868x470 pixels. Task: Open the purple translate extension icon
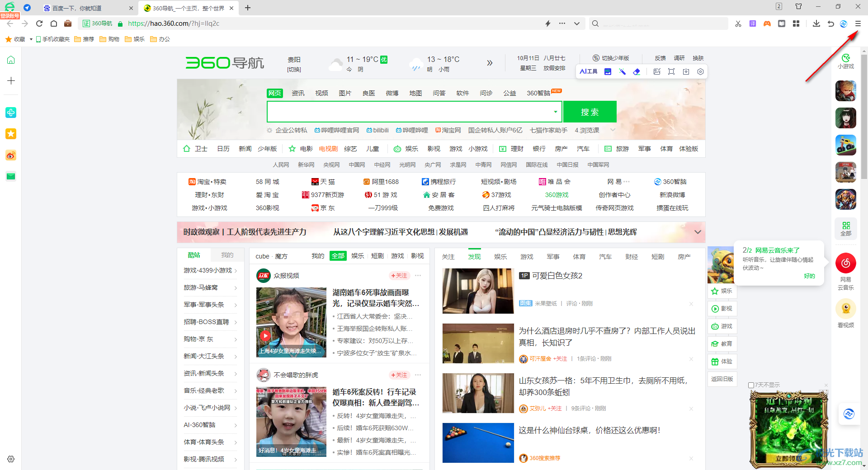pyautogui.click(x=753, y=23)
